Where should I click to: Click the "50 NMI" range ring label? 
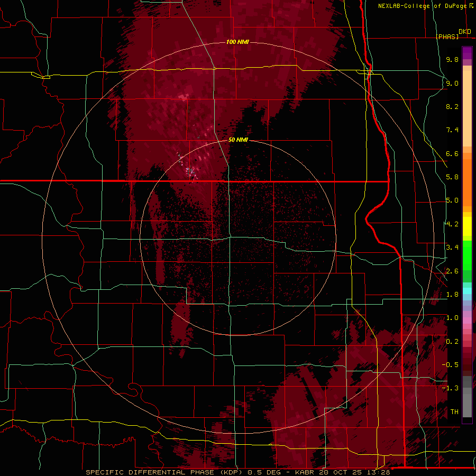(238, 140)
